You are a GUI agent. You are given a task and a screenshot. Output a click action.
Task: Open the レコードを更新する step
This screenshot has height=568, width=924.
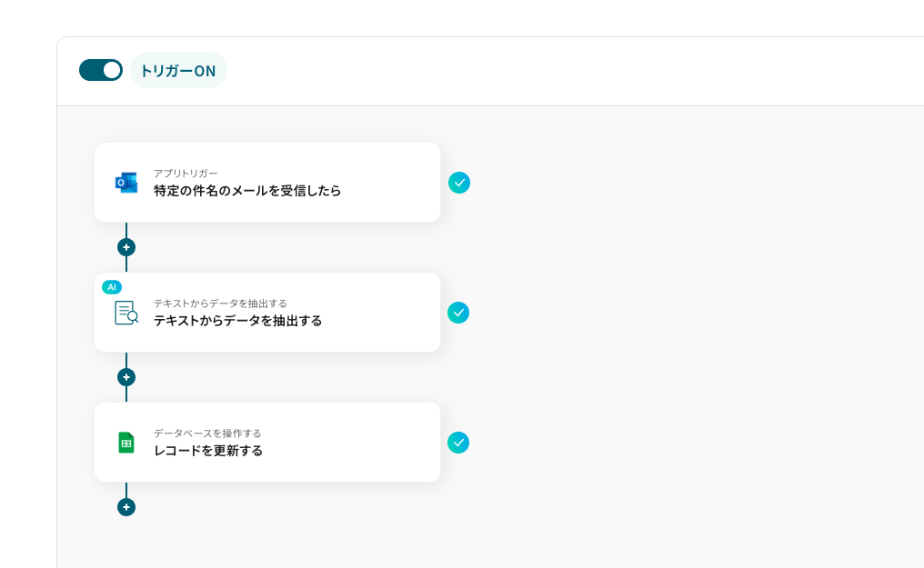(267, 443)
